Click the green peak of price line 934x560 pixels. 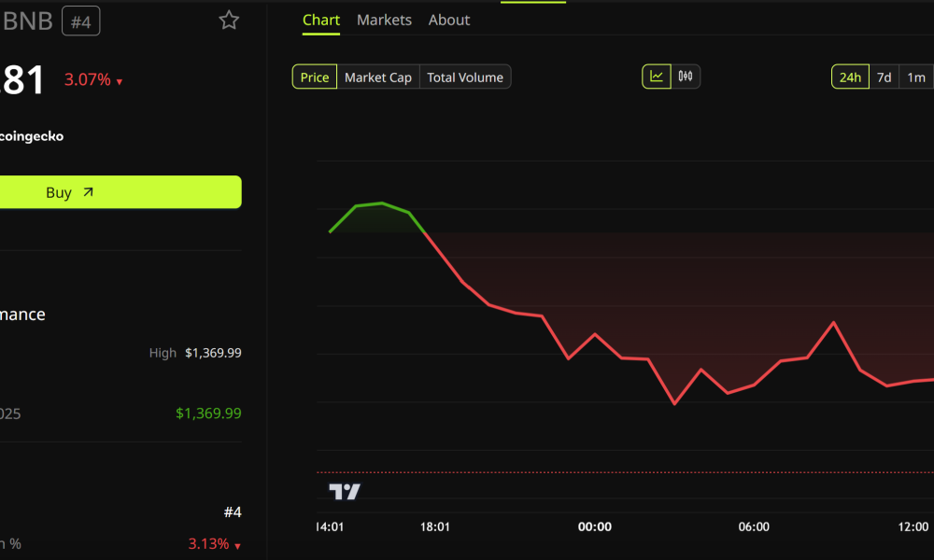pos(382,203)
